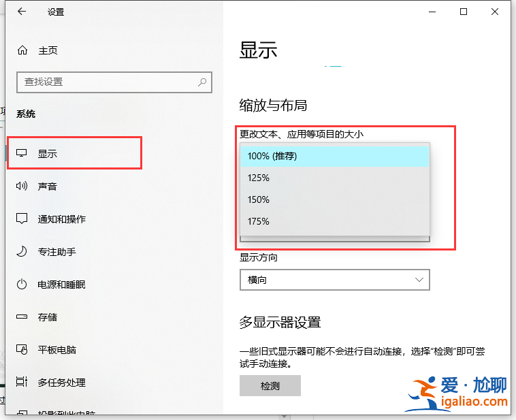
Task: Choose 150% scaling option
Action: (334, 199)
